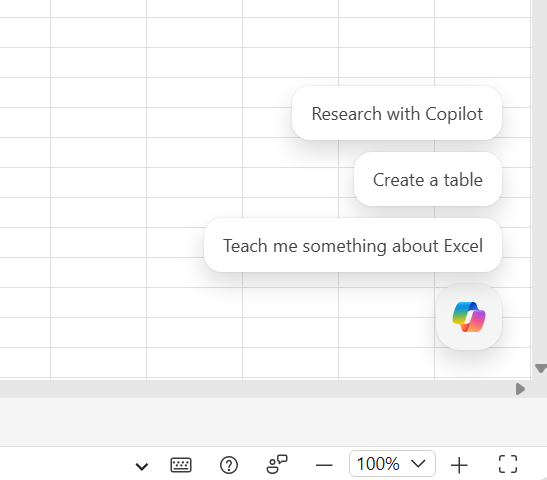Toggle full screen view icon

tap(508, 464)
